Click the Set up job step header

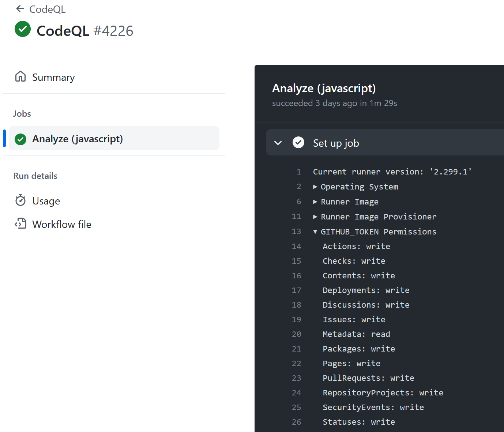point(385,142)
